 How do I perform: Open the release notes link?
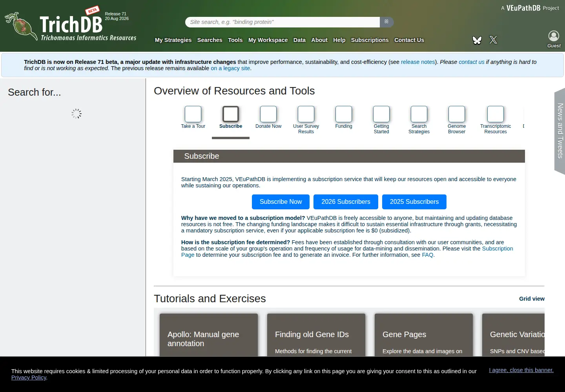coord(418,62)
